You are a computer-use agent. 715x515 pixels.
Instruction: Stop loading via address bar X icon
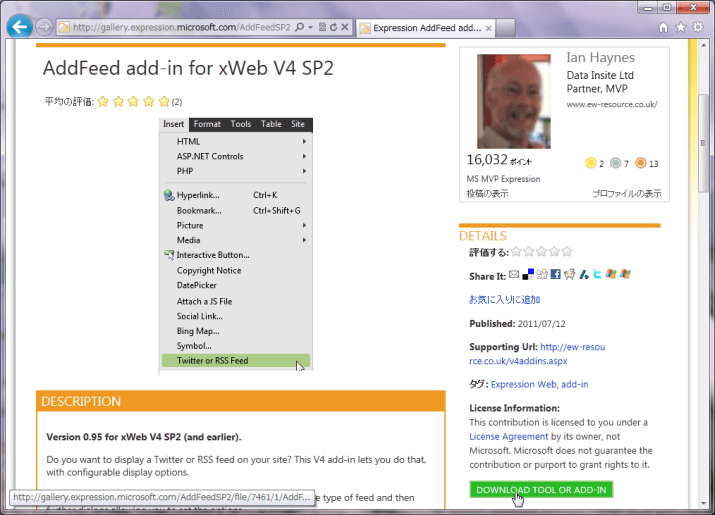click(x=345, y=27)
